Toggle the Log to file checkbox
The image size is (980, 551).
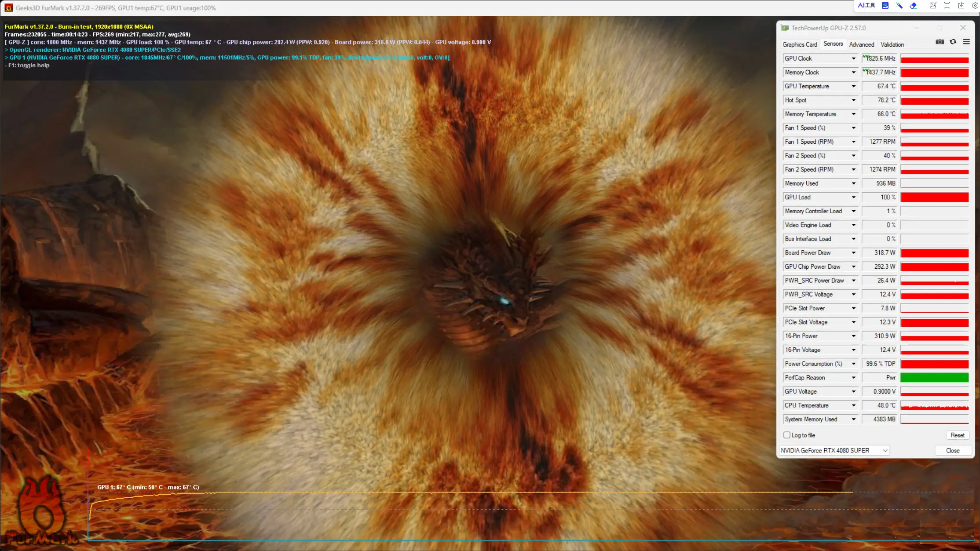tap(786, 434)
